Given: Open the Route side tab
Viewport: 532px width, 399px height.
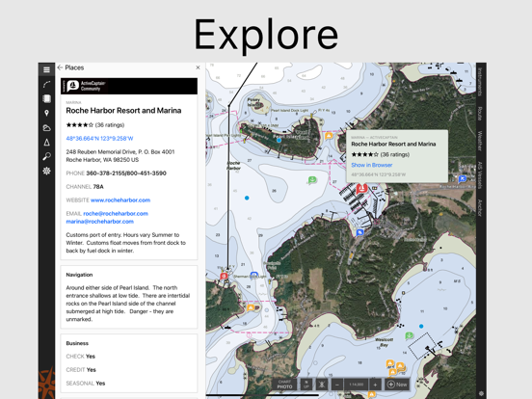Looking at the screenshot, I should tap(480, 114).
